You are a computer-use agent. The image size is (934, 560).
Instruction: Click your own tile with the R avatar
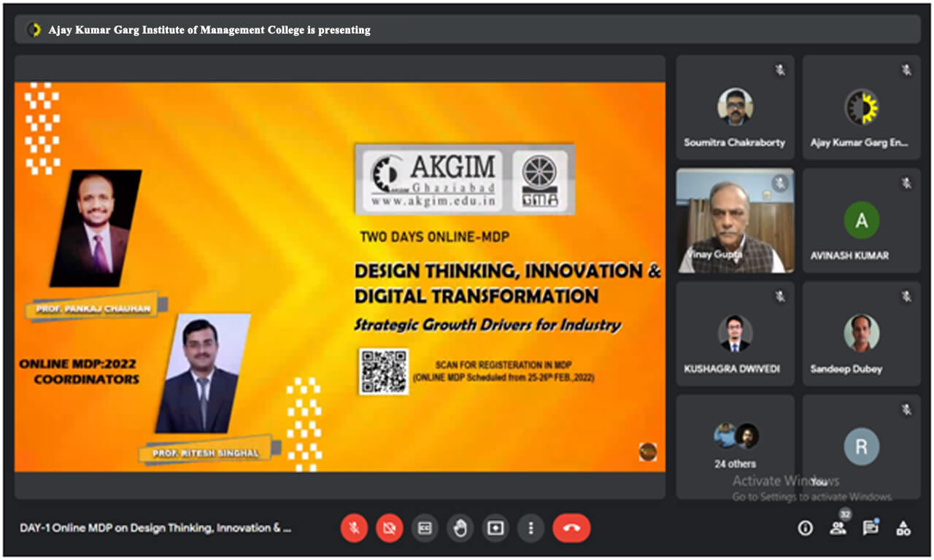tap(861, 447)
